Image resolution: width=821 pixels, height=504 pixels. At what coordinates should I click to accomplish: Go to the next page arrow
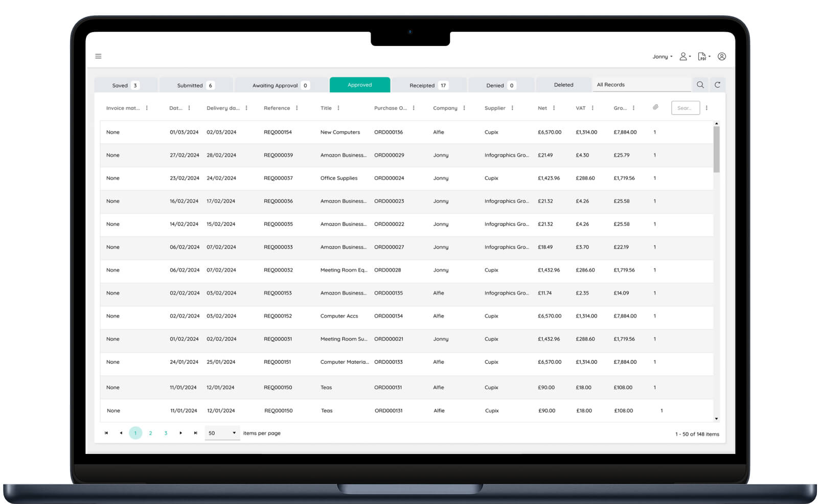pyautogui.click(x=180, y=433)
